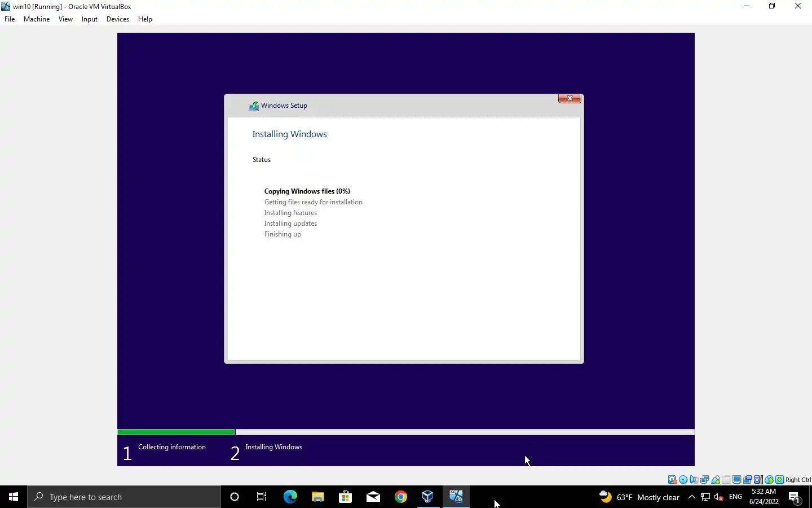The width and height of the screenshot is (812, 508).
Task: Open the Input menu
Action: [x=90, y=19]
